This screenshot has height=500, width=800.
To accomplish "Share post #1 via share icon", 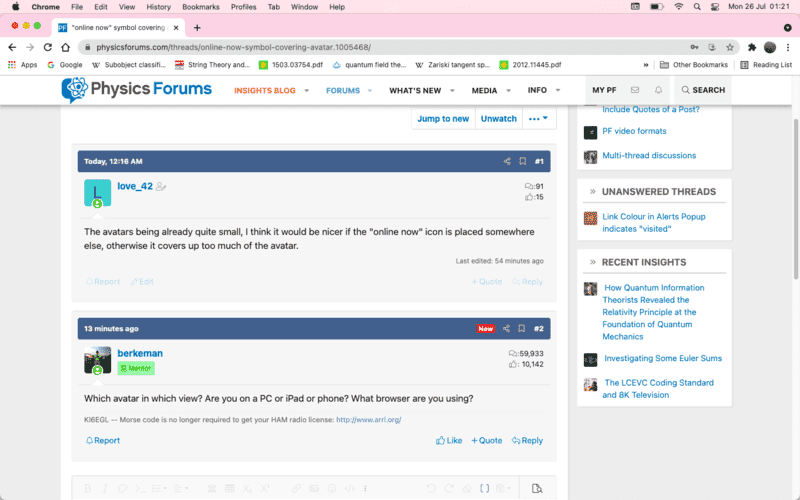I will click(x=507, y=161).
